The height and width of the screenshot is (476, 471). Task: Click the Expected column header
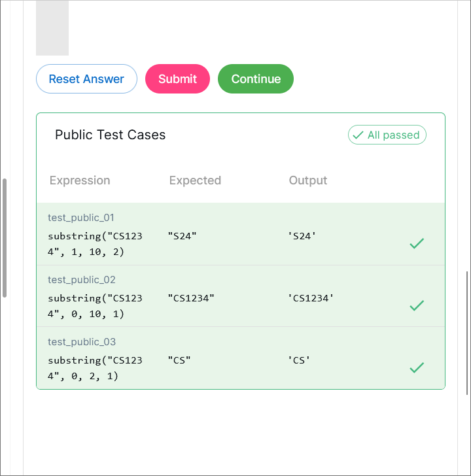195,180
